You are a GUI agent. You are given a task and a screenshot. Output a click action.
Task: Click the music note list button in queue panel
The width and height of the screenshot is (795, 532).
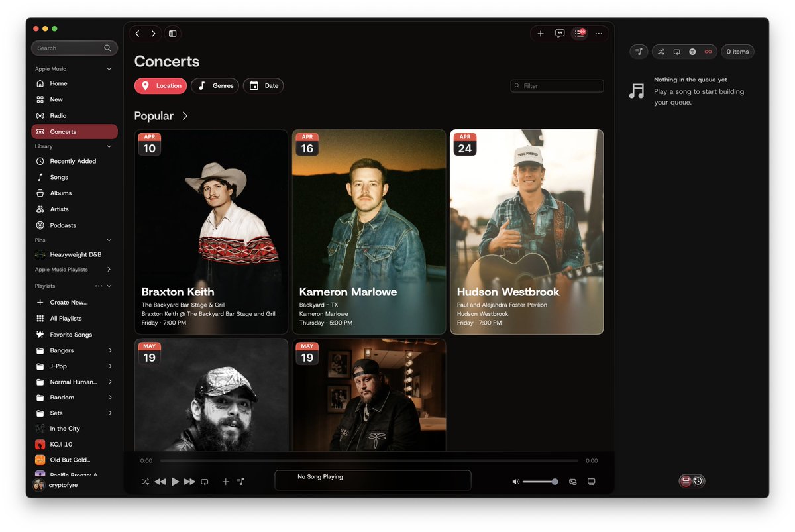(x=639, y=52)
